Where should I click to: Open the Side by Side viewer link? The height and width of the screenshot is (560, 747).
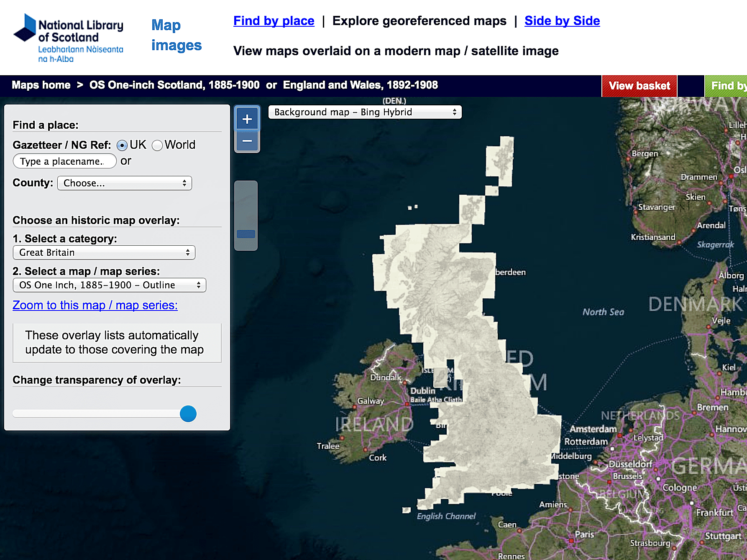coord(562,21)
